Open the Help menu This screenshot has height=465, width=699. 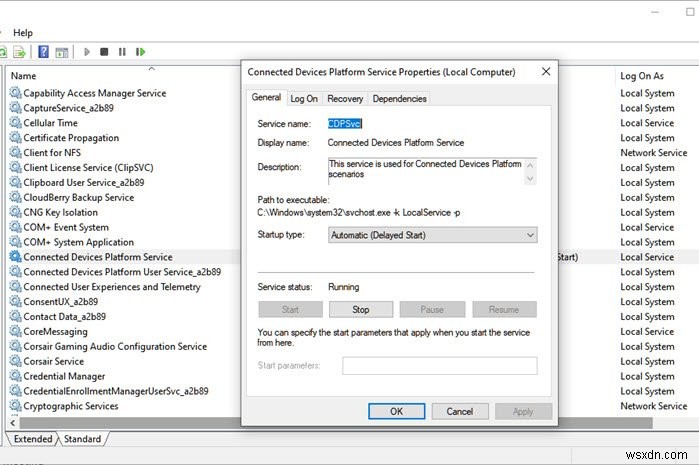[22, 32]
